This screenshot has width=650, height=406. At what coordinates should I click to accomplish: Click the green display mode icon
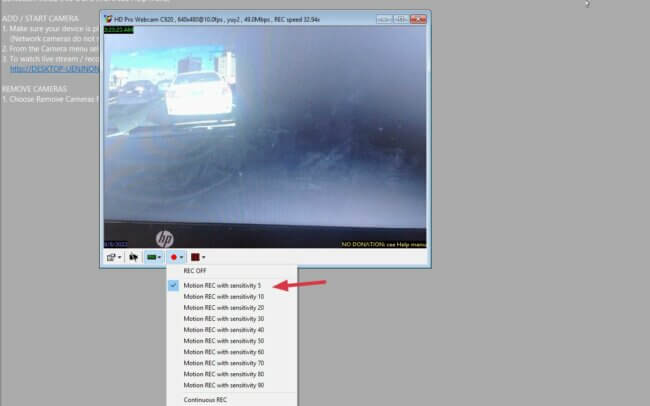tap(151, 257)
